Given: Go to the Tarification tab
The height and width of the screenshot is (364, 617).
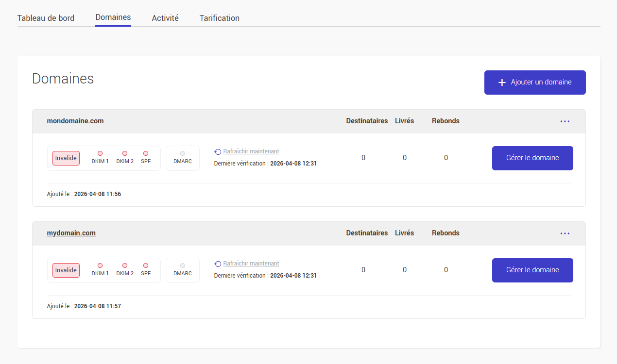Looking at the screenshot, I should (x=220, y=18).
